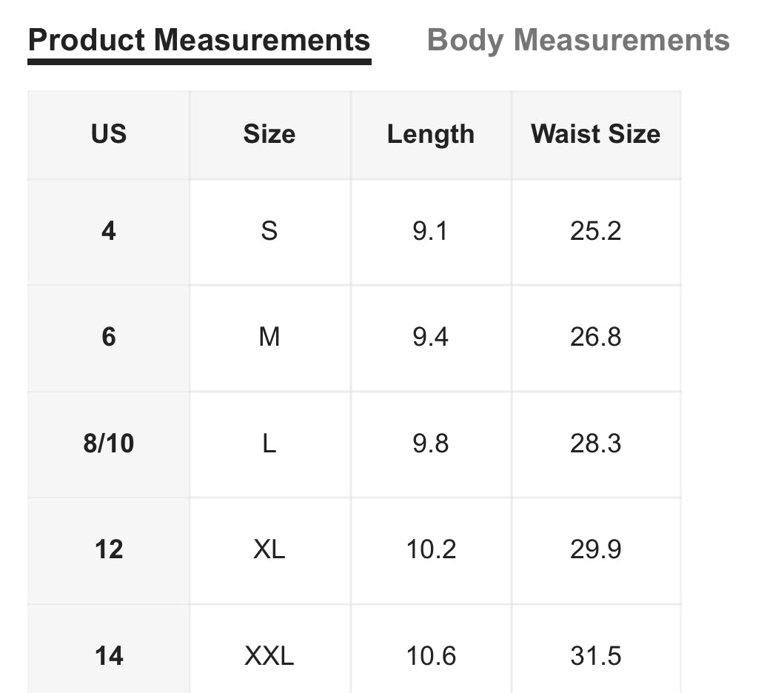Viewport: 784px width, 693px height.
Task: Click the 25.2 waist size value
Action: coord(595,231)
